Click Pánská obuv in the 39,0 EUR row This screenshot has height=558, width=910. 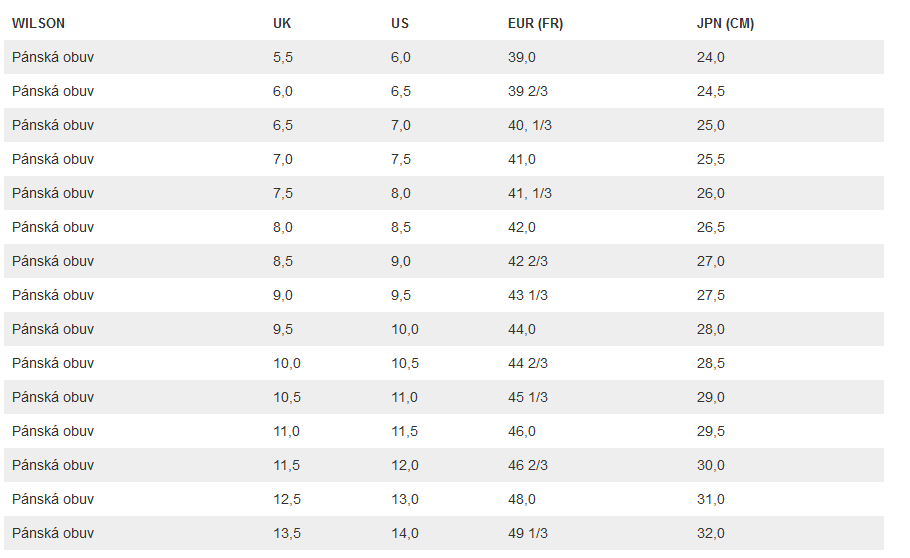pos(53,57)
